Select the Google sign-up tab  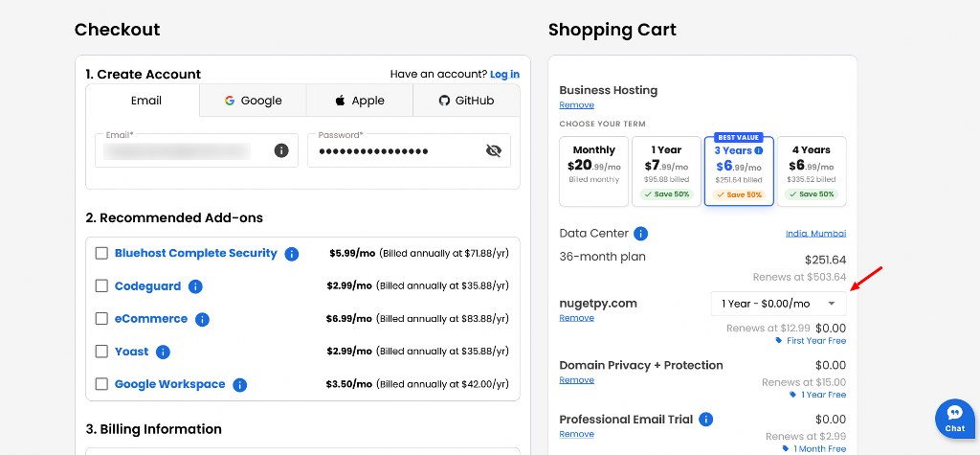click(253, 101)
